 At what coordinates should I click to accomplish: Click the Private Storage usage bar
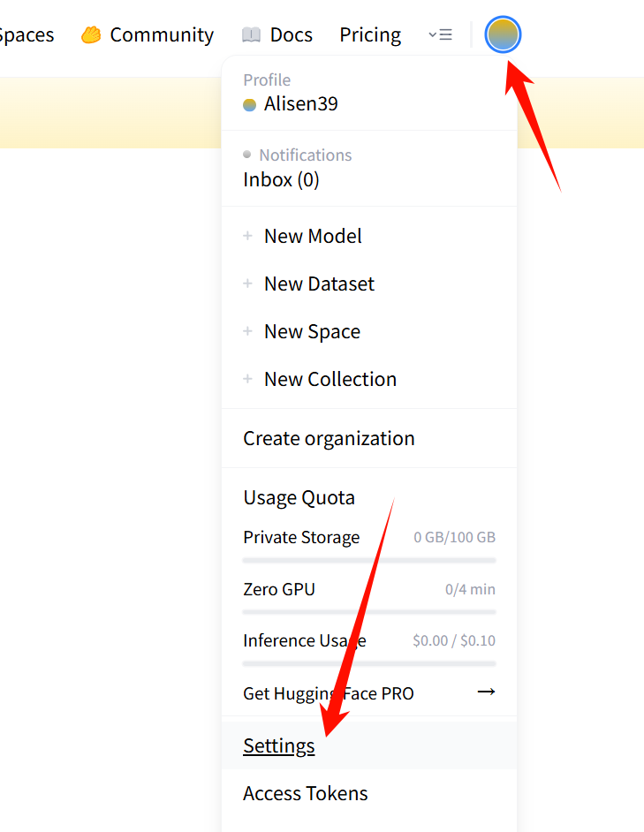(x=369, y=560)
